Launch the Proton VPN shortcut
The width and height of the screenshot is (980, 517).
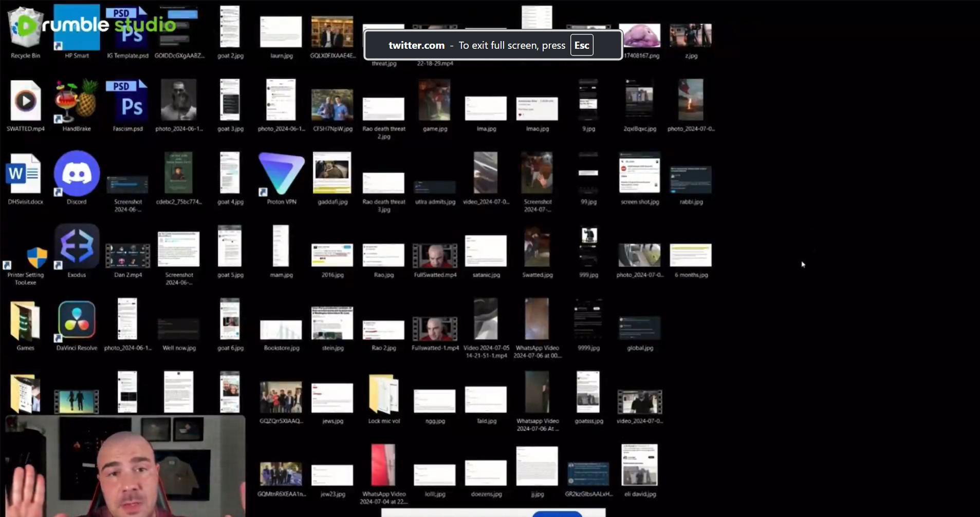click(x=281, y=178)
